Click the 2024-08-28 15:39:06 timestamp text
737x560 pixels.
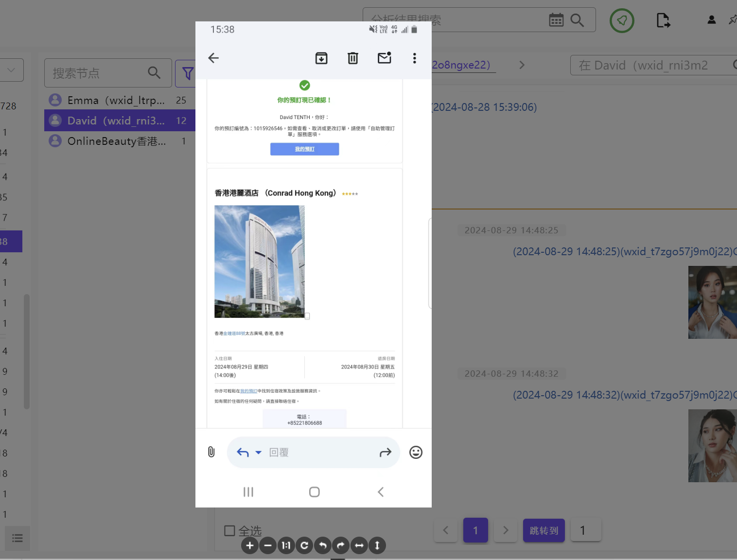[x=485, y=107]
